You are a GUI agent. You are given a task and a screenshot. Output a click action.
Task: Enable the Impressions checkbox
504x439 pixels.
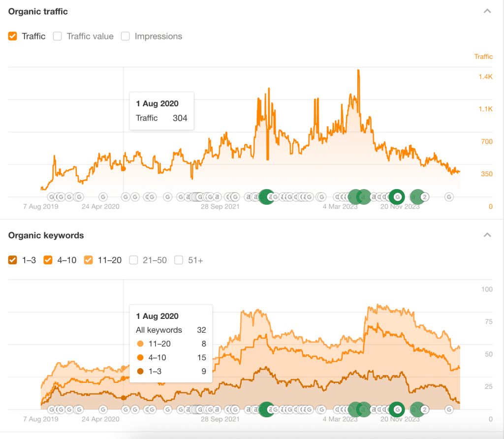tap(126, 36)
